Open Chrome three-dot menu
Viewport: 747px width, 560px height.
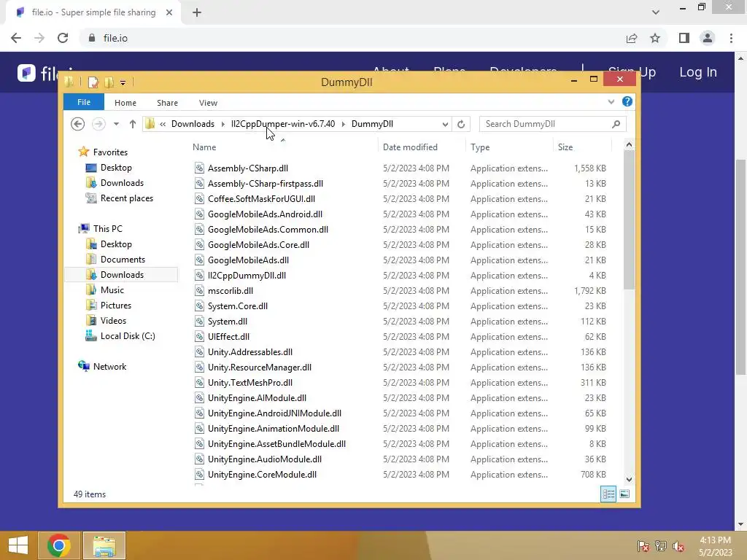coord(731,38)
